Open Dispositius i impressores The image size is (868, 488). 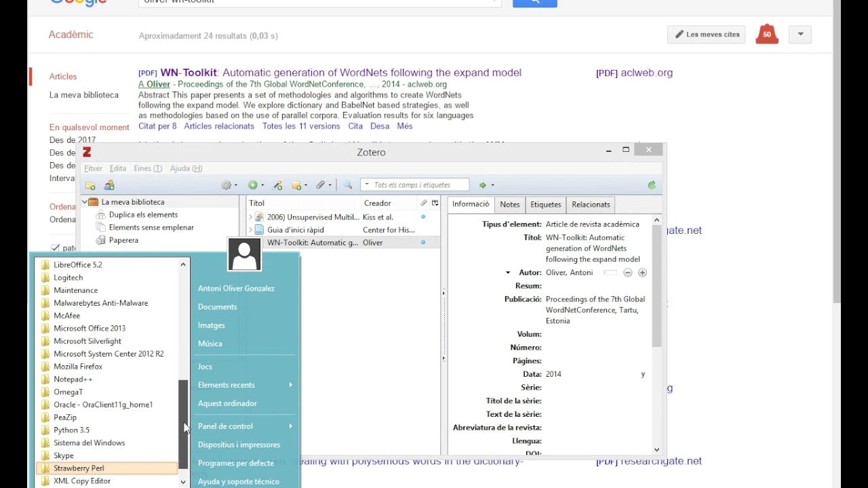[x=239, y=445]
